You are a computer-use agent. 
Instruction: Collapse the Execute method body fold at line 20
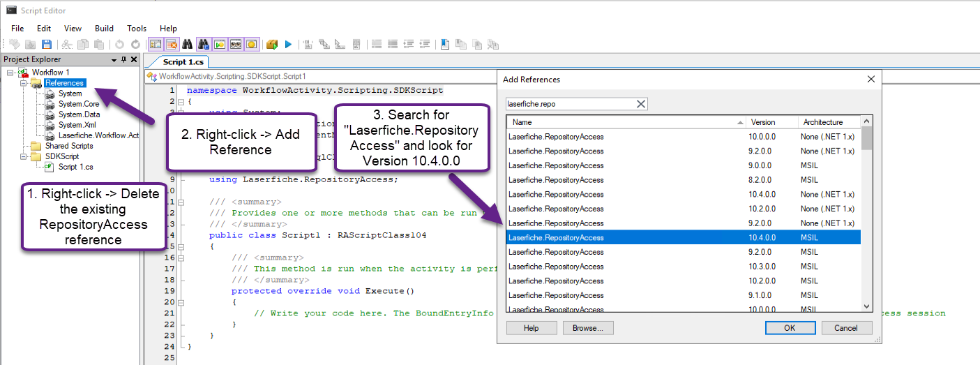point(180,302)
